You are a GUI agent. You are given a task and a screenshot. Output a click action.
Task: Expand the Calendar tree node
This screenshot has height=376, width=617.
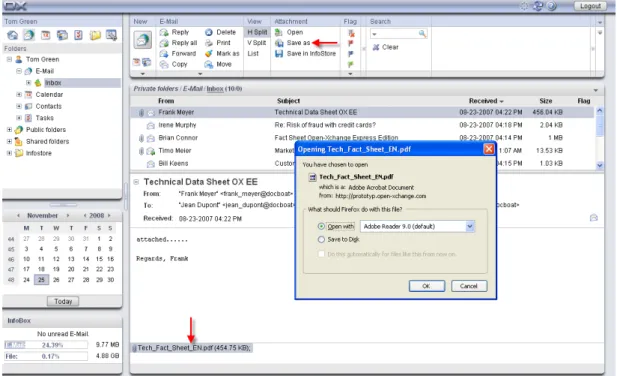(x=19, y=95)
